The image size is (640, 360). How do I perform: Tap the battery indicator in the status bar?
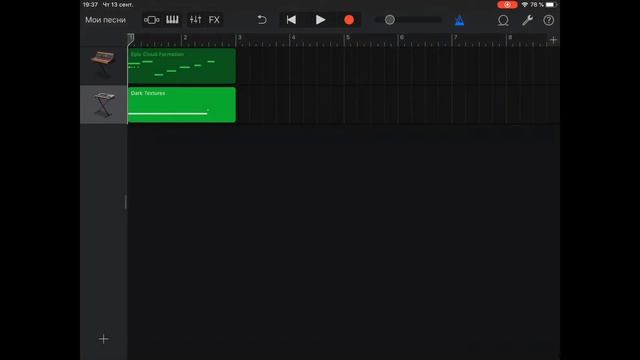tap(551, 4)
